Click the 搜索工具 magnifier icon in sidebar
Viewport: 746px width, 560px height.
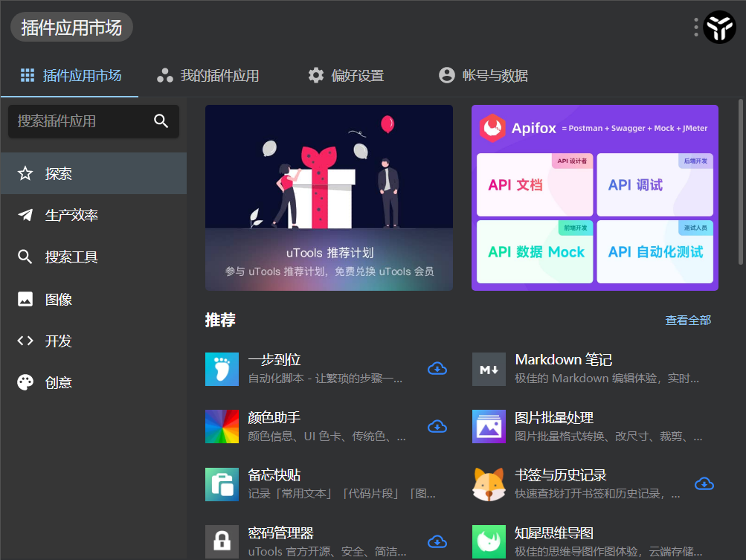[x=25, y=257]
